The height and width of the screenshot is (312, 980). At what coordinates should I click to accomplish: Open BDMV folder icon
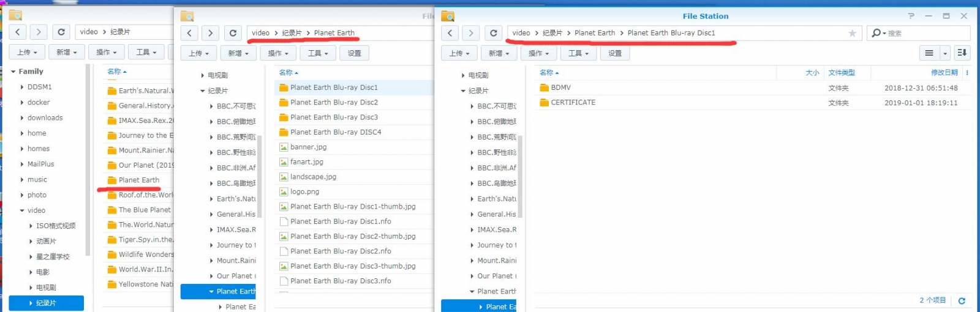point(544,87)
